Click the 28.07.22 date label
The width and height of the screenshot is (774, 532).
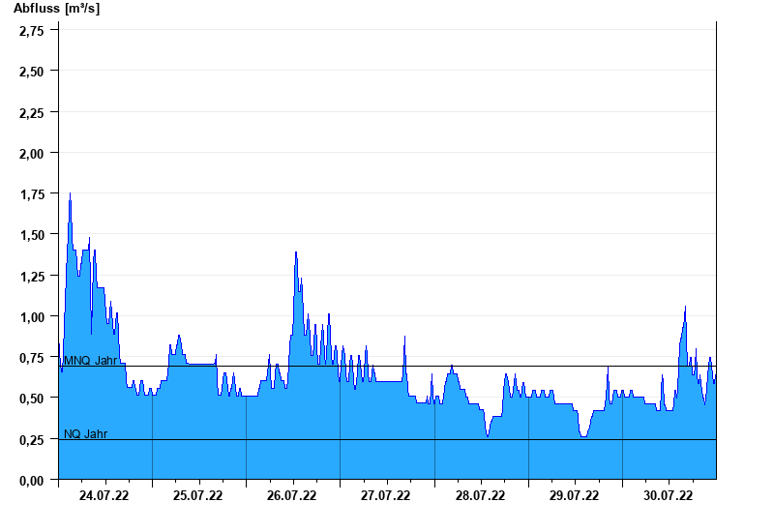480,495
